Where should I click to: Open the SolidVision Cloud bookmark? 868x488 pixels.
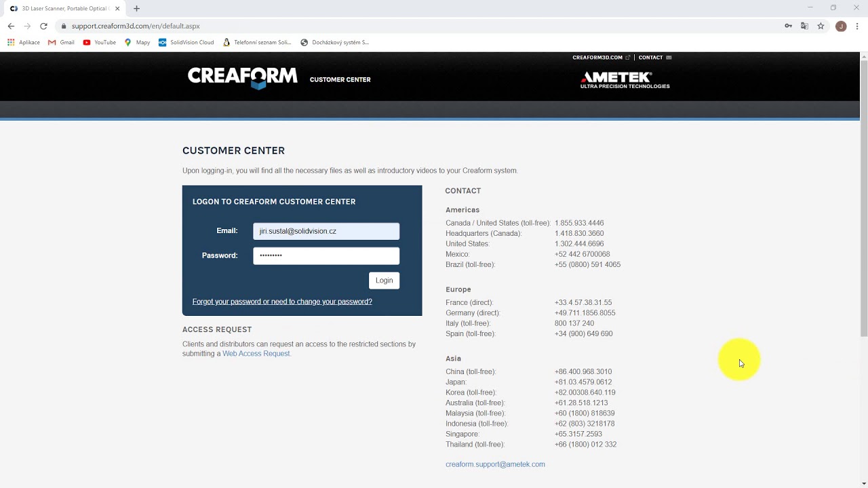pyautogui.click(x=186, y=42)
